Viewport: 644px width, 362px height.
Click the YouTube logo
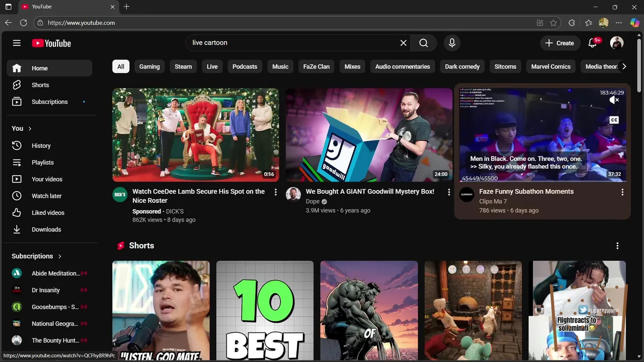click(x=51, y=43)
